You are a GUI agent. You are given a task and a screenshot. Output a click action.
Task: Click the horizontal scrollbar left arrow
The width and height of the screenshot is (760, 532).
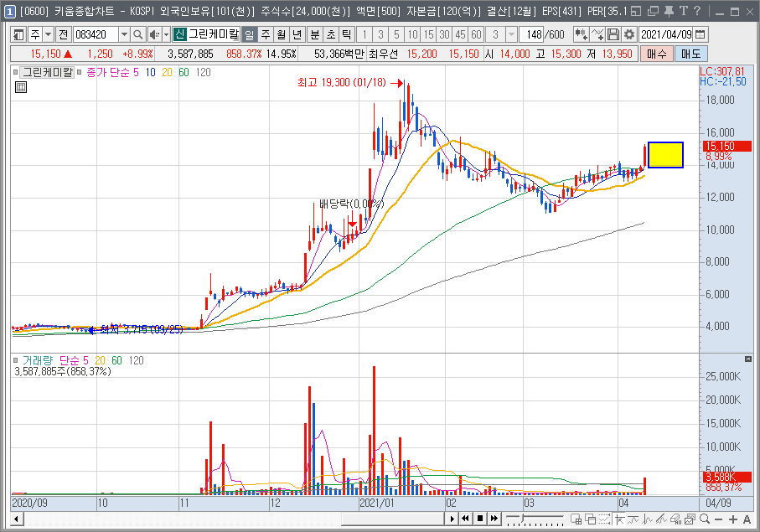[17, 519]
